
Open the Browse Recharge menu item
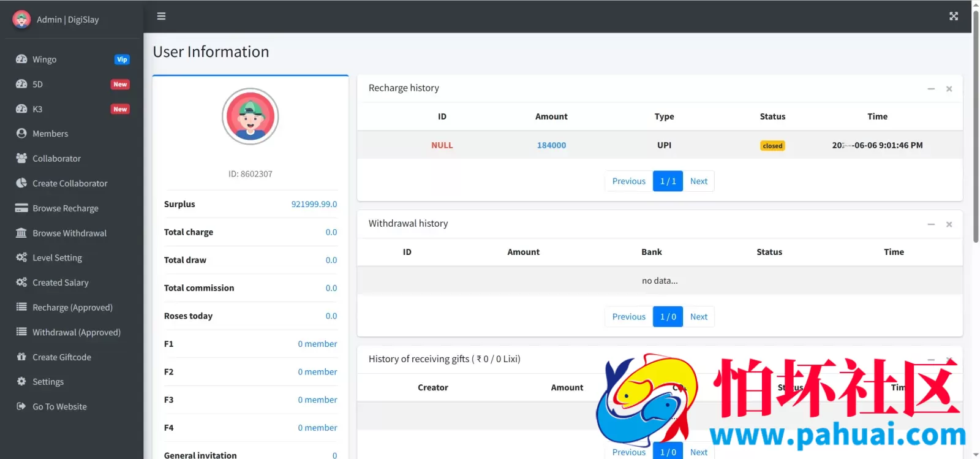[x=72, y=208]
